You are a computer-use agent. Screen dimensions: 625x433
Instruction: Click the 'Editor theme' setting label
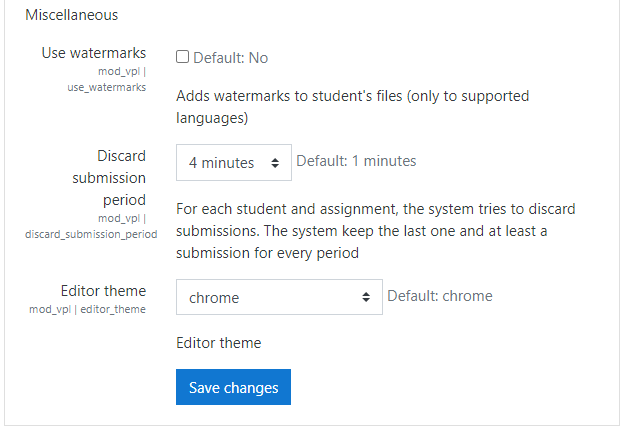103,291
